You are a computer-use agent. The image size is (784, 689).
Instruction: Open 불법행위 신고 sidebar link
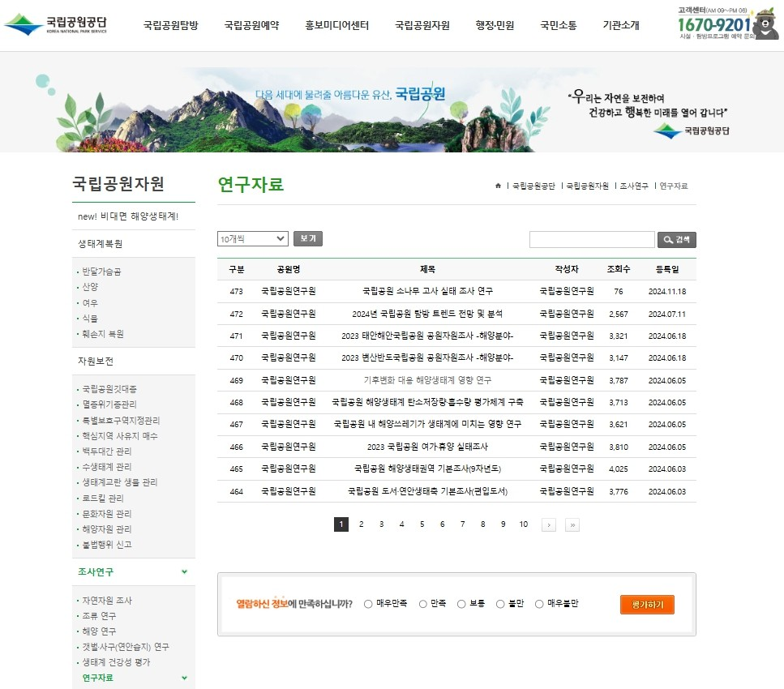107,545
